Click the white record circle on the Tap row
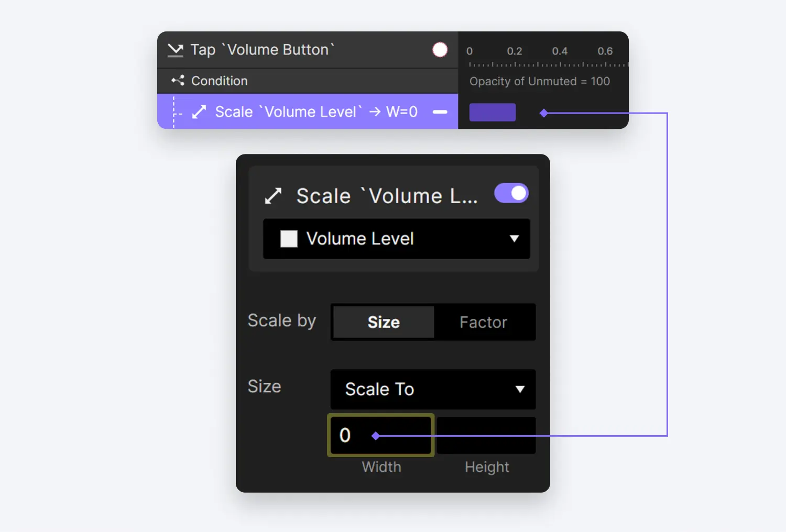This screenshot has height=532, width=786. tap(440, 50)
